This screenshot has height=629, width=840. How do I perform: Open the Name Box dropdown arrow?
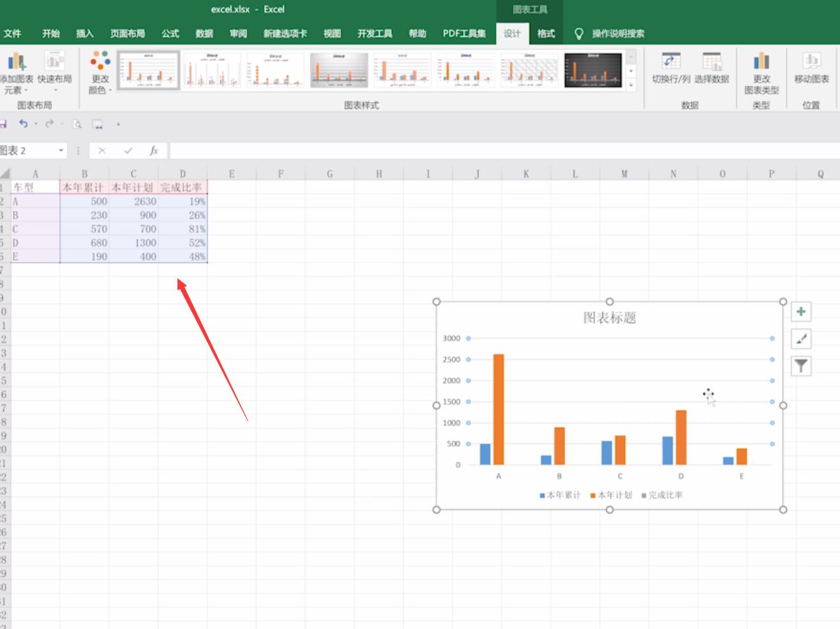point(61,151)
